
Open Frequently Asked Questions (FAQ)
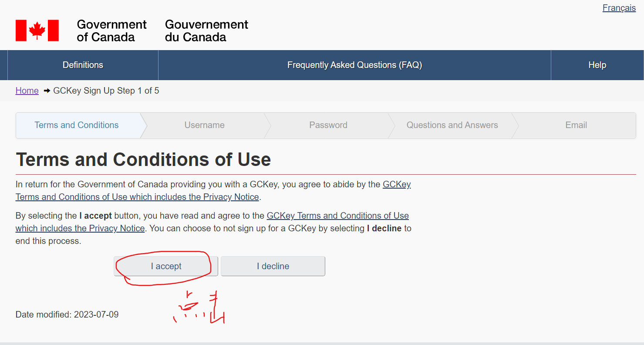[x=354, y=65]
